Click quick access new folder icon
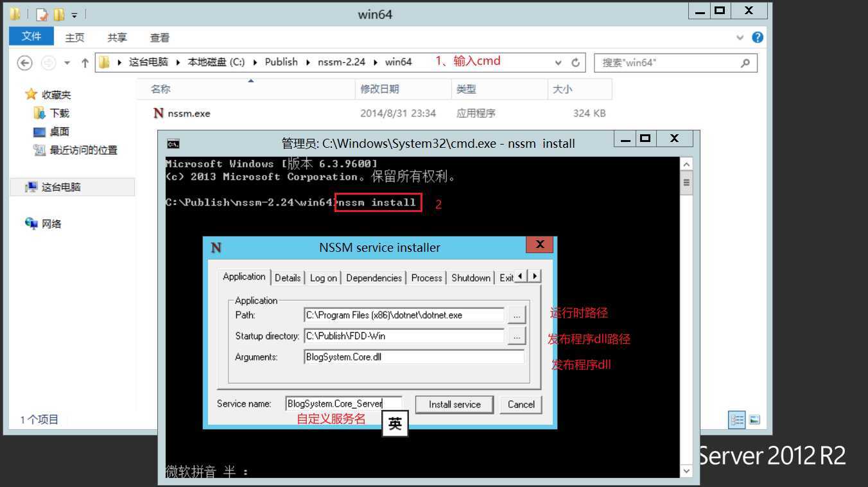 (59, 14)
